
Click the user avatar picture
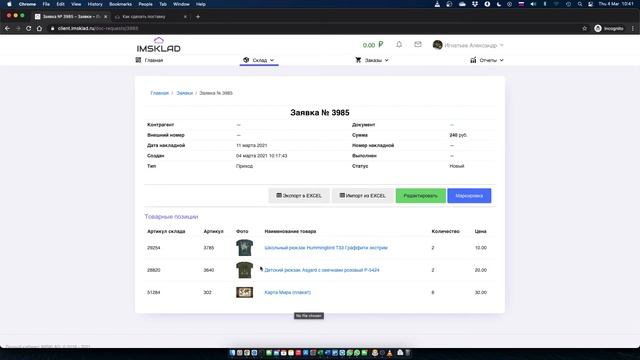tap(437, 45)
